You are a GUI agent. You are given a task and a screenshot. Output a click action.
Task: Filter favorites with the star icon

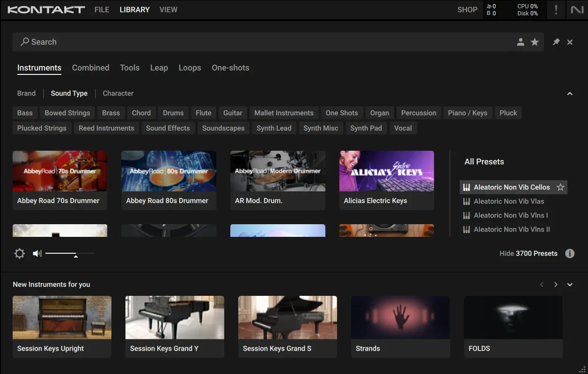point(535,42)
